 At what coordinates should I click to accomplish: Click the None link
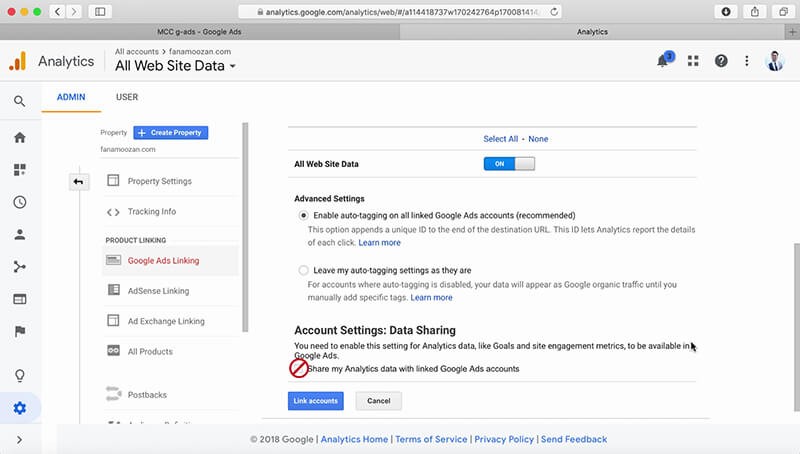click(x=538, y=139)
